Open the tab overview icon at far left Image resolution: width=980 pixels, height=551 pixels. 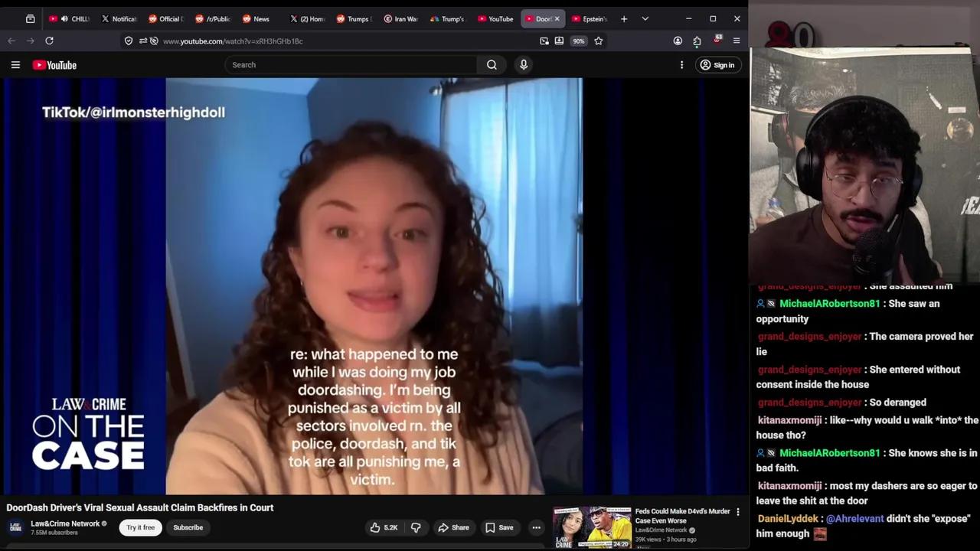(x=30, y=18)
